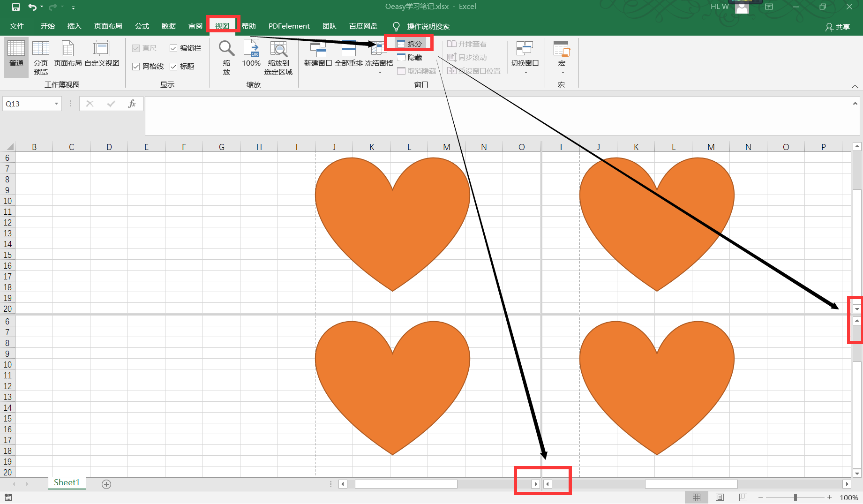
Task: Open the Team (团队) tab
Action: [330, 26]
